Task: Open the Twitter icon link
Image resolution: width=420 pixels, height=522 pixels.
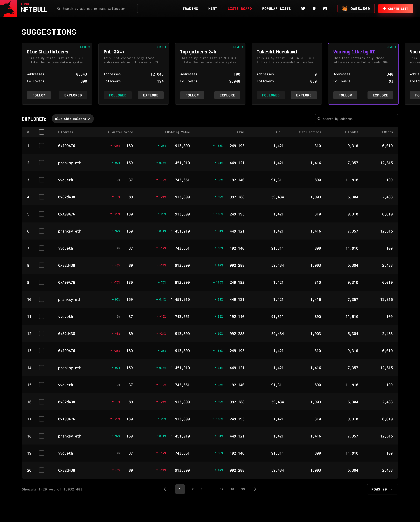Action: (x=303, y=8)
